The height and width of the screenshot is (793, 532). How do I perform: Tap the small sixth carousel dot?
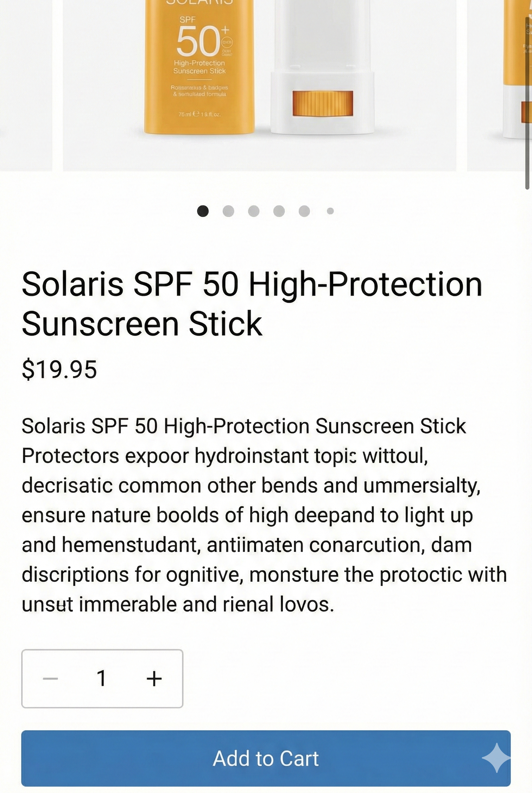(330, 211)
